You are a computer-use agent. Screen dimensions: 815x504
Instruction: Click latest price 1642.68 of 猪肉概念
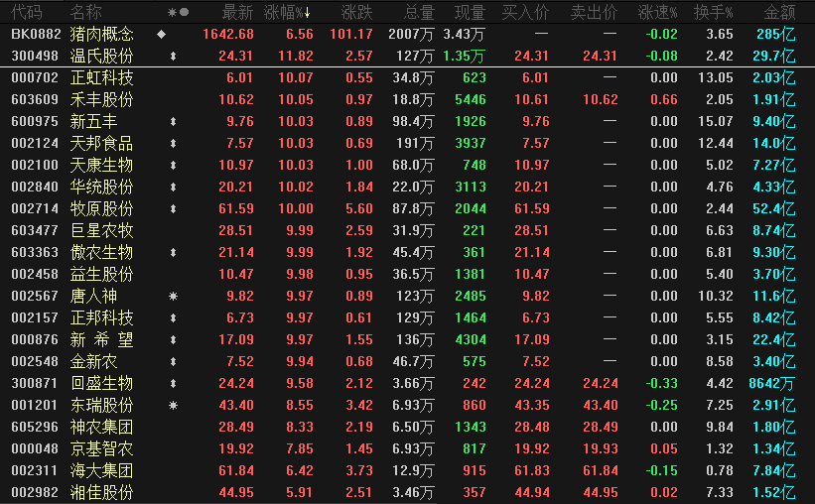pos(228,35)
